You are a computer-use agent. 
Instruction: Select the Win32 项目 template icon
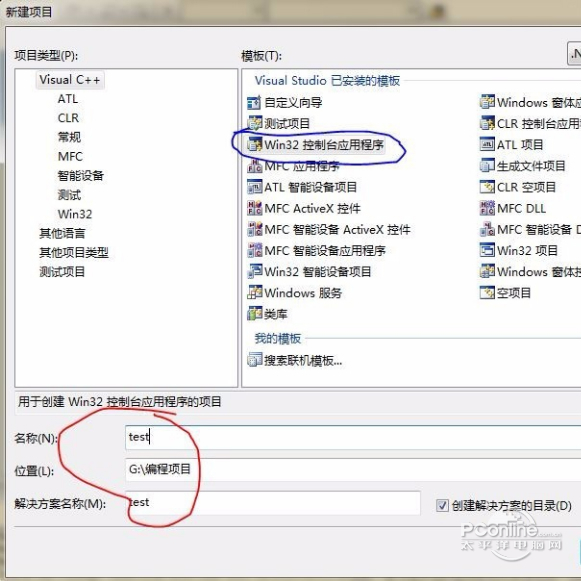click(x=487, y=250)
